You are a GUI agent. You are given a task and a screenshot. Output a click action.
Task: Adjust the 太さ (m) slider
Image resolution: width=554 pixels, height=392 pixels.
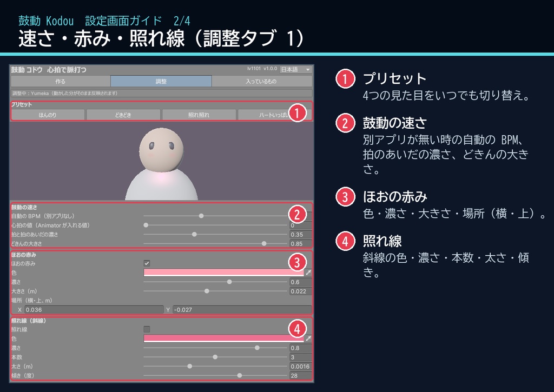tap(215, 366)
